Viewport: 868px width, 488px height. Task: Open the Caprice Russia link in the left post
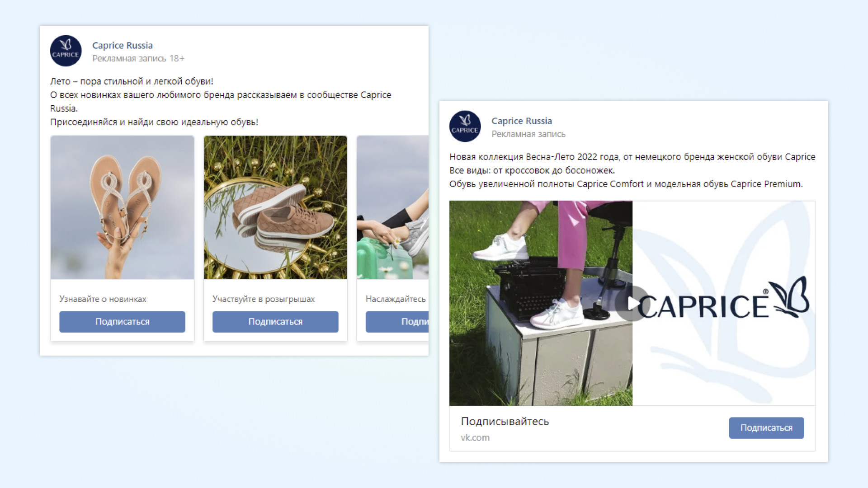(x=123, y=45)
